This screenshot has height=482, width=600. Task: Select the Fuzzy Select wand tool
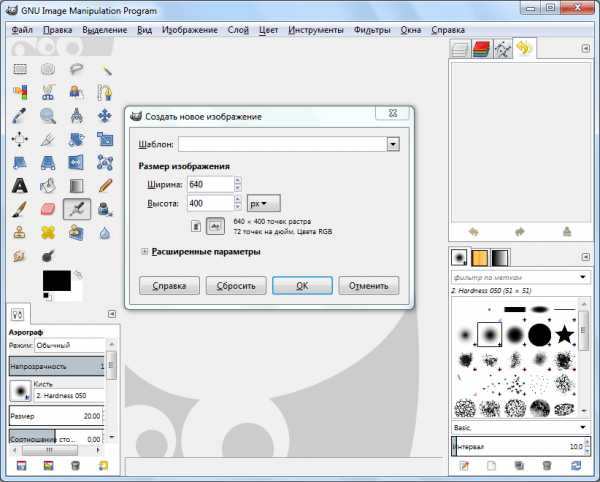(105, 69)
